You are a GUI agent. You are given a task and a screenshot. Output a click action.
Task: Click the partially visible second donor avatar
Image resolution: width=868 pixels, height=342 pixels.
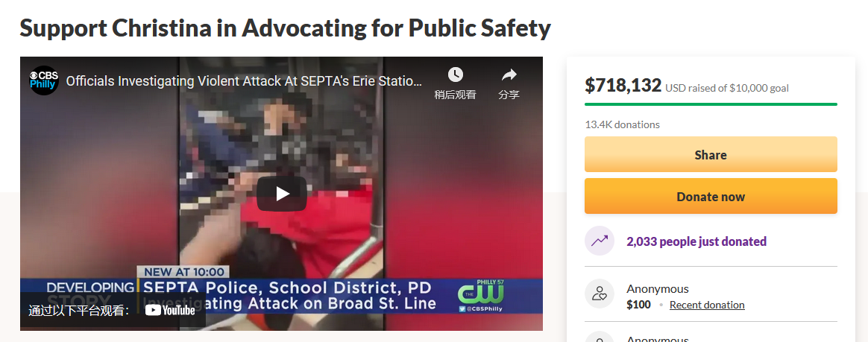point(600,337)
